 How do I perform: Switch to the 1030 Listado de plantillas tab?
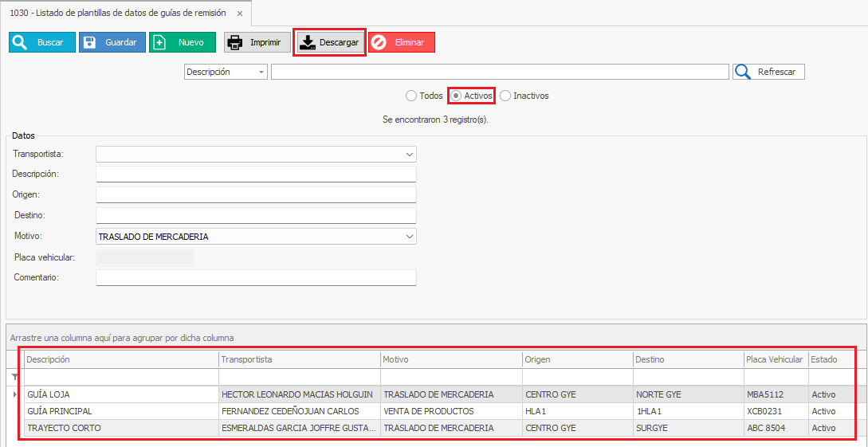pos(116,13)
